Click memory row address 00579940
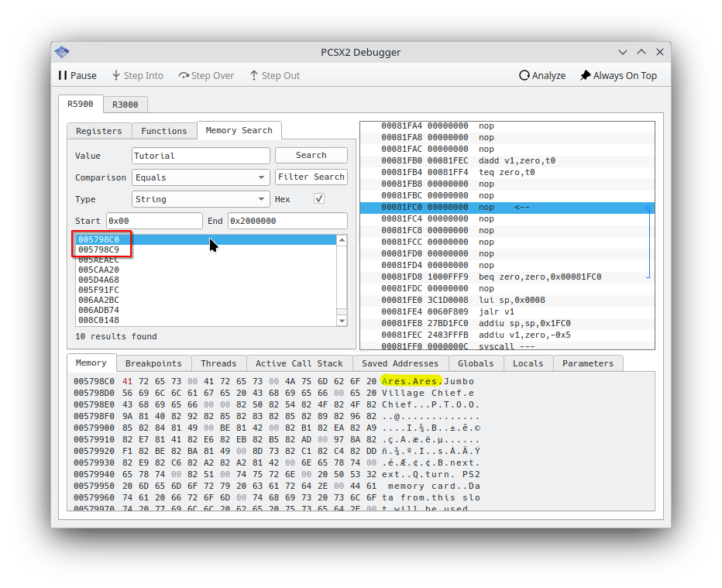Screen dimensions: 722x588 tap(94, 474)
